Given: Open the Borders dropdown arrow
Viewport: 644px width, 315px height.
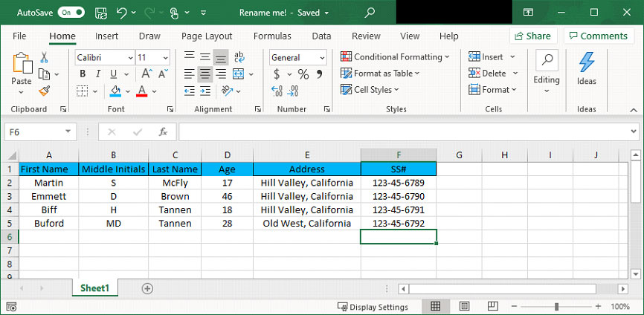Looking at the screenshot, I should [95, 91].
